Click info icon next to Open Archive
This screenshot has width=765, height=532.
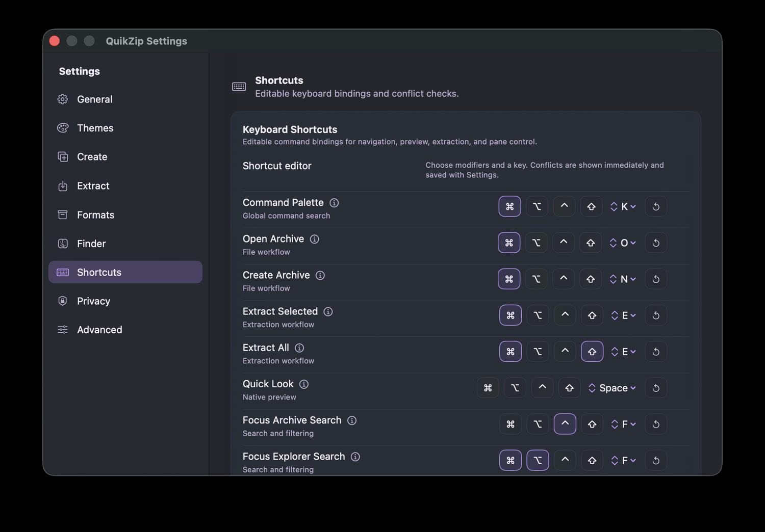(x=315, y=239)
